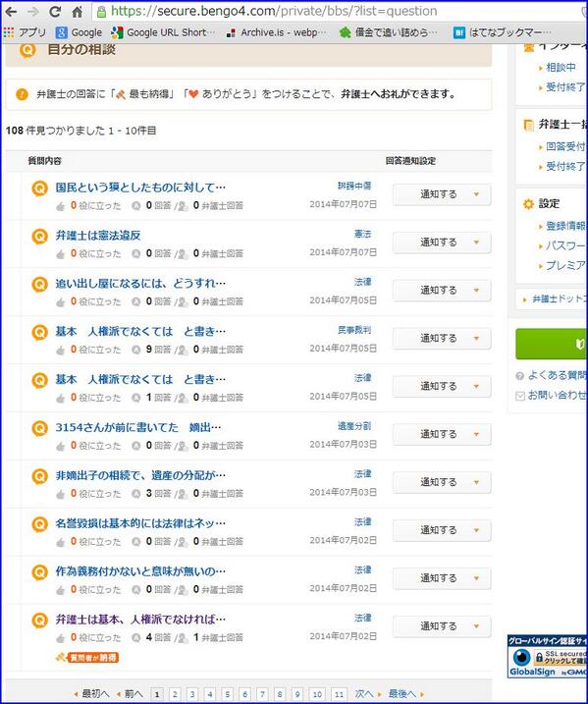Open the browser home page icon
Screen dimensions: 588x704
click(78, 12)
